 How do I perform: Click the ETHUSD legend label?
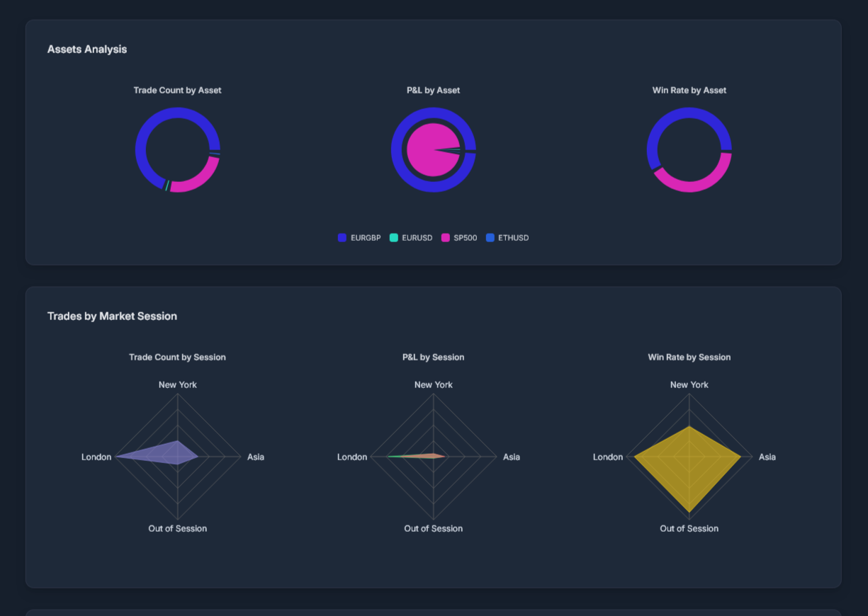point(513,238)
